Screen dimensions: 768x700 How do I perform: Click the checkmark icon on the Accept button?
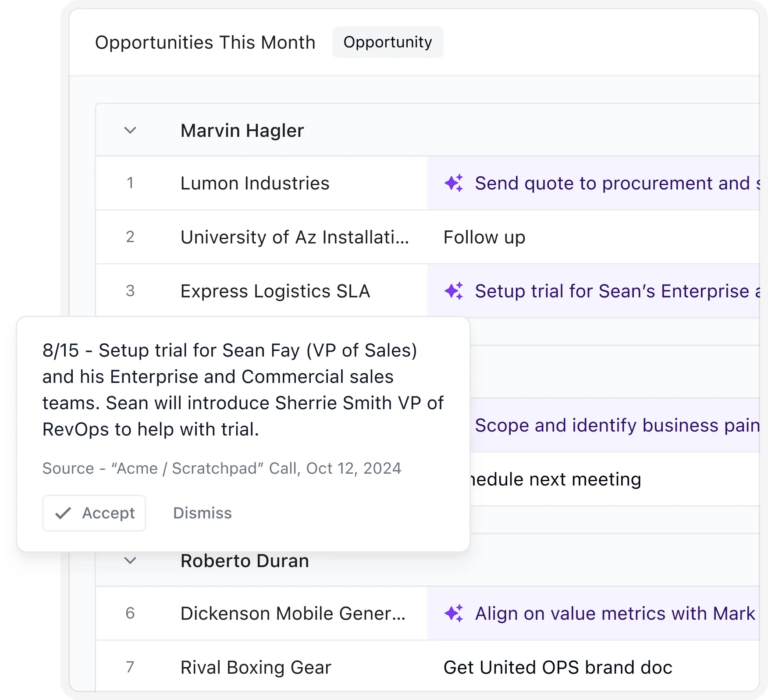(x=63, y=513)
